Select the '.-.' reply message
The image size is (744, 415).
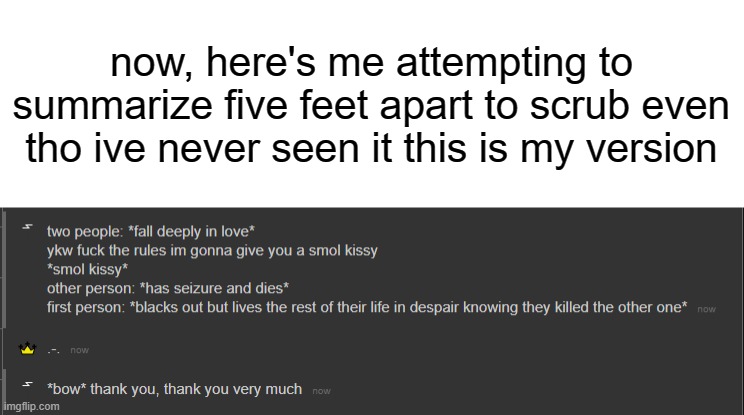(x=53, y=350)
